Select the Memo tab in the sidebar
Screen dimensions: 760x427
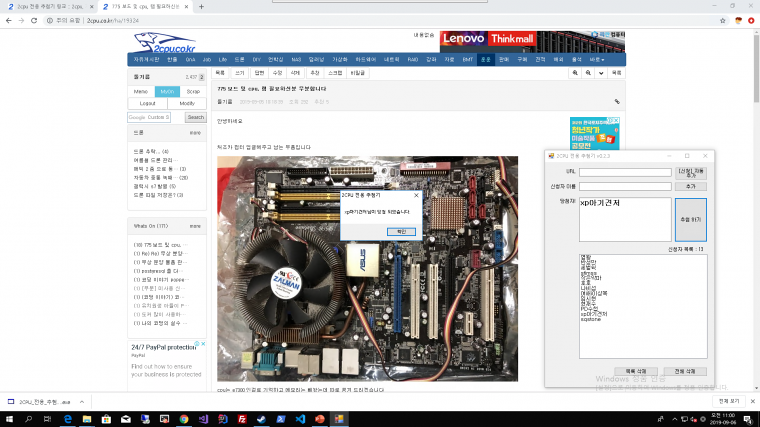(141, 92)
